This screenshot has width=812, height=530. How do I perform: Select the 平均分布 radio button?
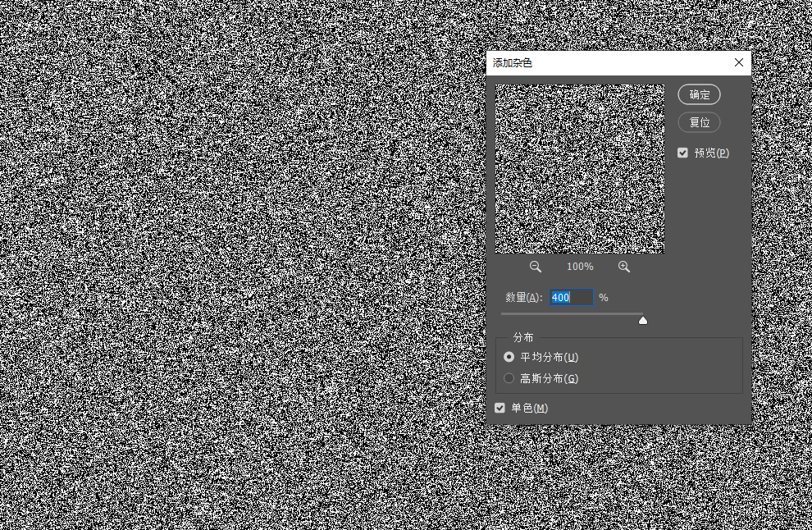509,357
